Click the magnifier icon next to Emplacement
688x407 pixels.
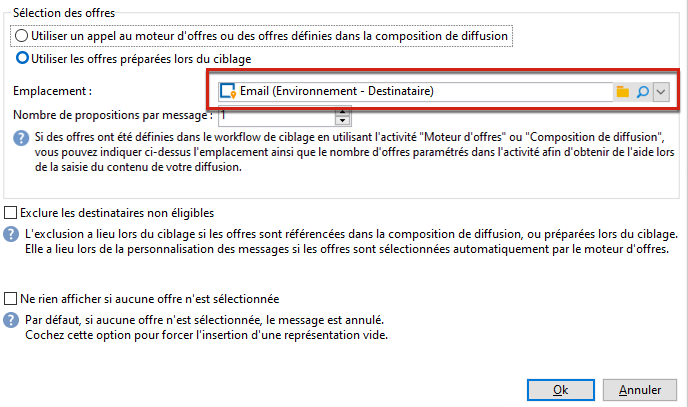(642, 92)
